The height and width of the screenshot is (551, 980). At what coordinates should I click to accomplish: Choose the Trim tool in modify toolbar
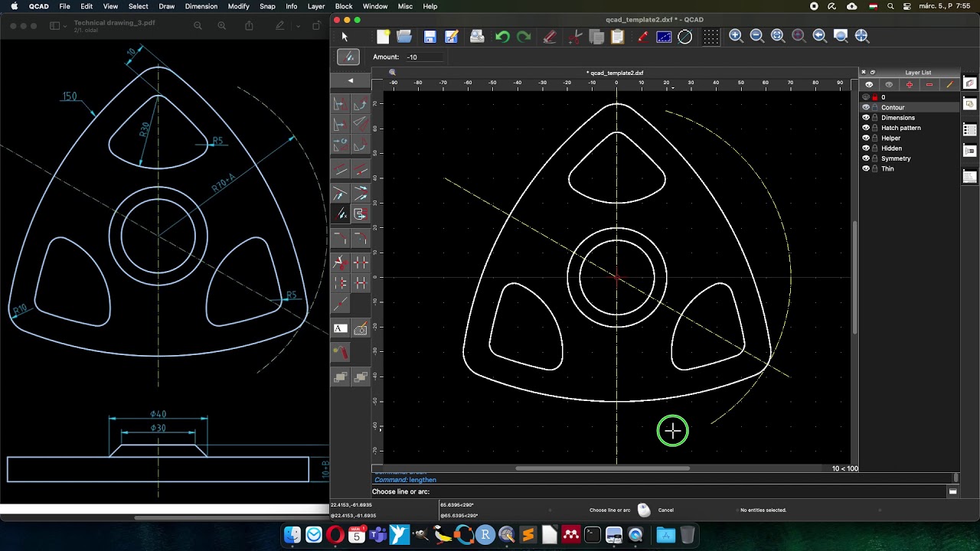(341, 194)
